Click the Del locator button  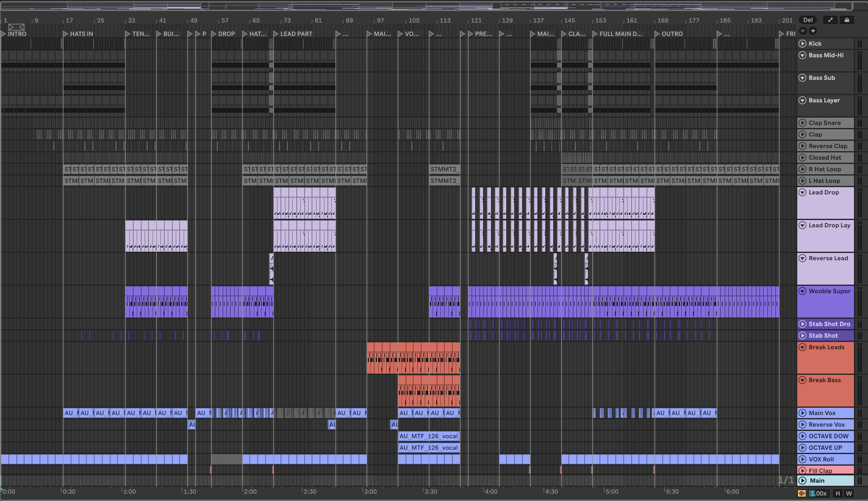808,20
